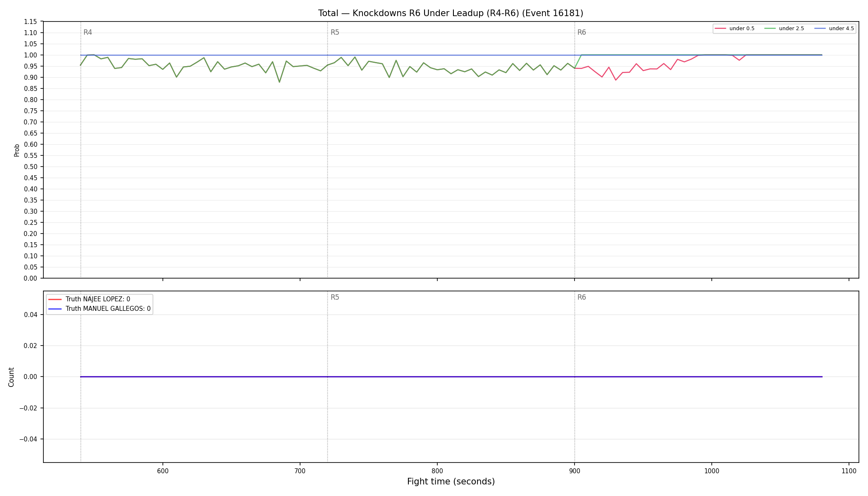Click the R6 marker label in the Count chart
868x496 pixels.
pyautogui.click(x=582, y=297)
